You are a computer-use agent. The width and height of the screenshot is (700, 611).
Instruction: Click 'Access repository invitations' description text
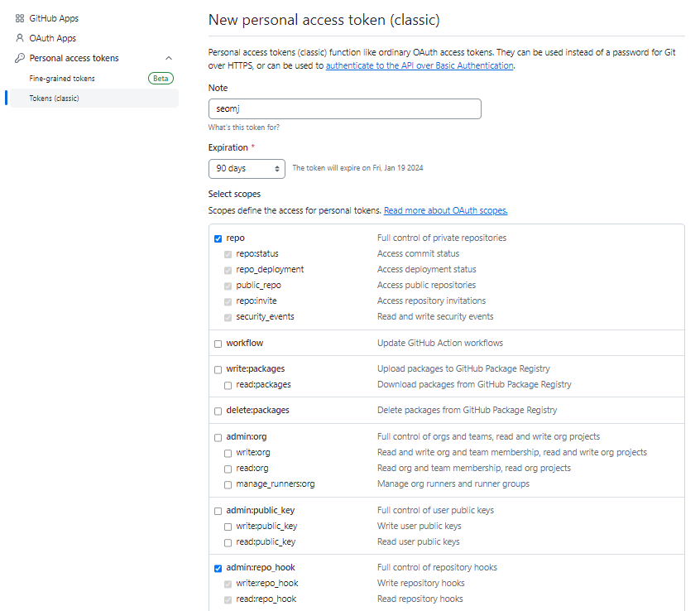click(x=431, y=301)
